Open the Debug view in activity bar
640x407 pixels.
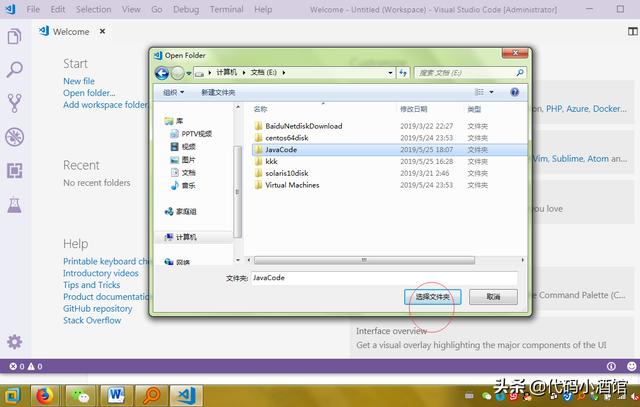point(14,137)
